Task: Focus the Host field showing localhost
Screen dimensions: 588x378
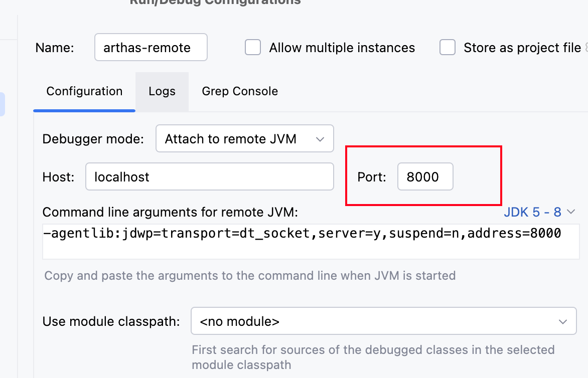Action: click(x=209, y=176)
